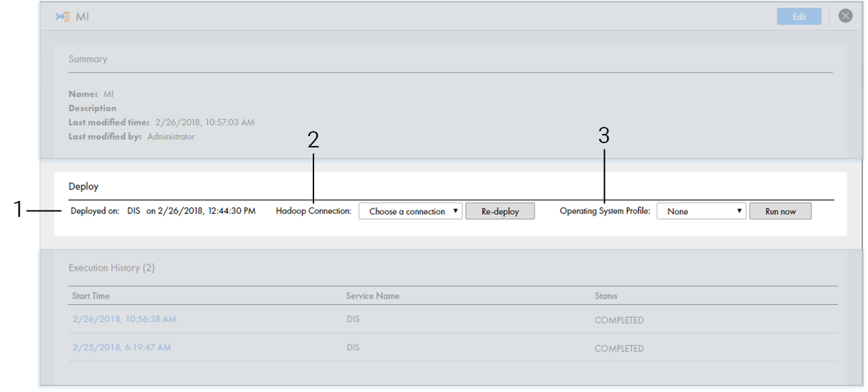
Task: Open the 2/25/2018, 6:19:47 AM execution link
Action: click(x=122, y=347)
